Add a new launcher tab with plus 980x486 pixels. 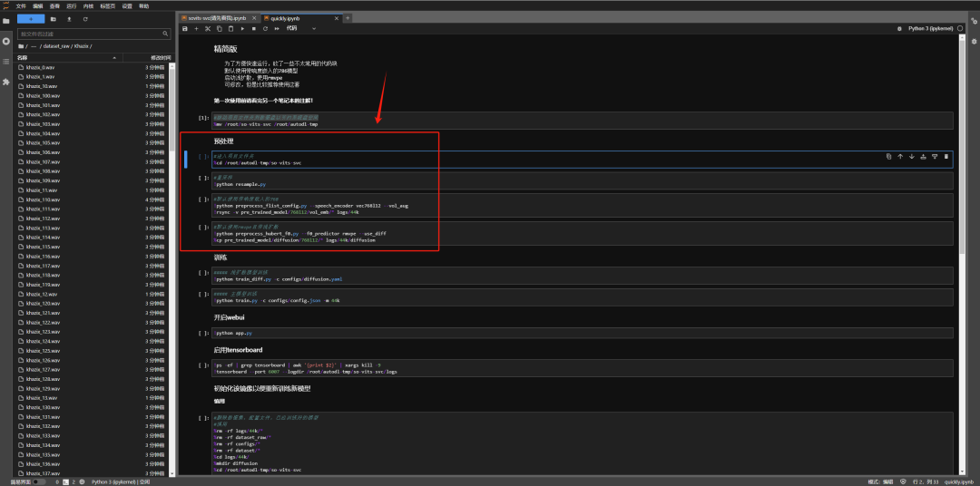(x=348, y=18)
